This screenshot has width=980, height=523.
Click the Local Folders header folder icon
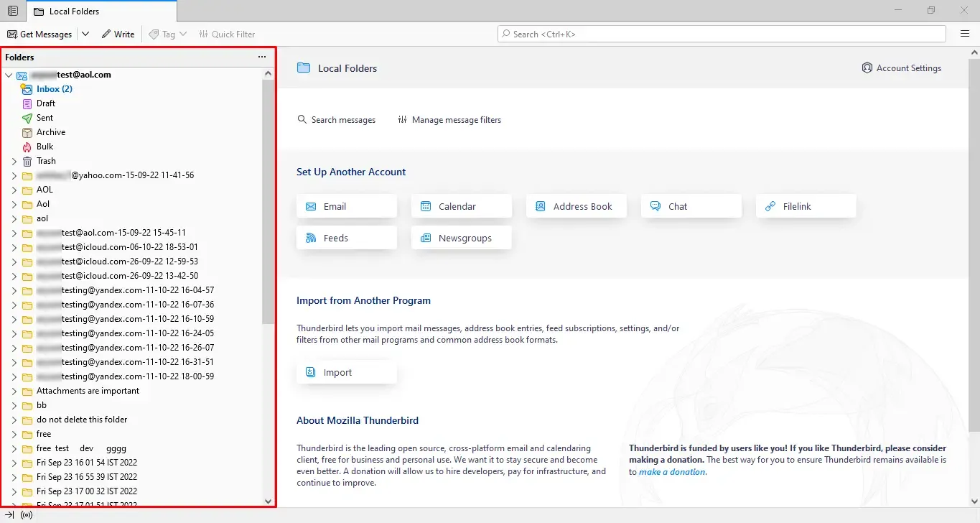click(x=304, y=68)
